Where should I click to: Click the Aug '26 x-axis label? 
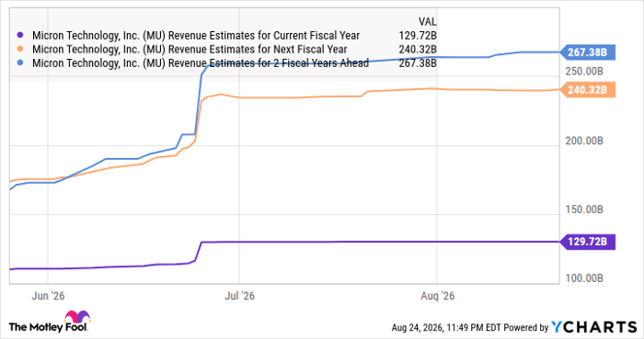coord(437,296)
